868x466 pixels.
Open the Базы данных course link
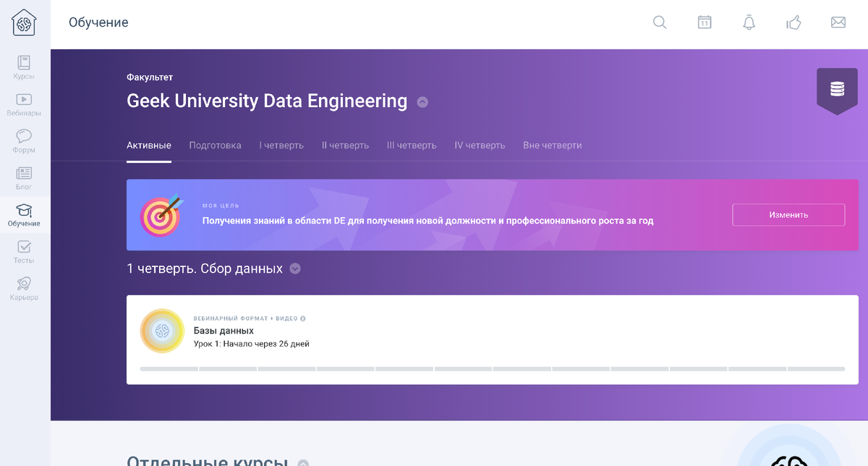(224, 331)
